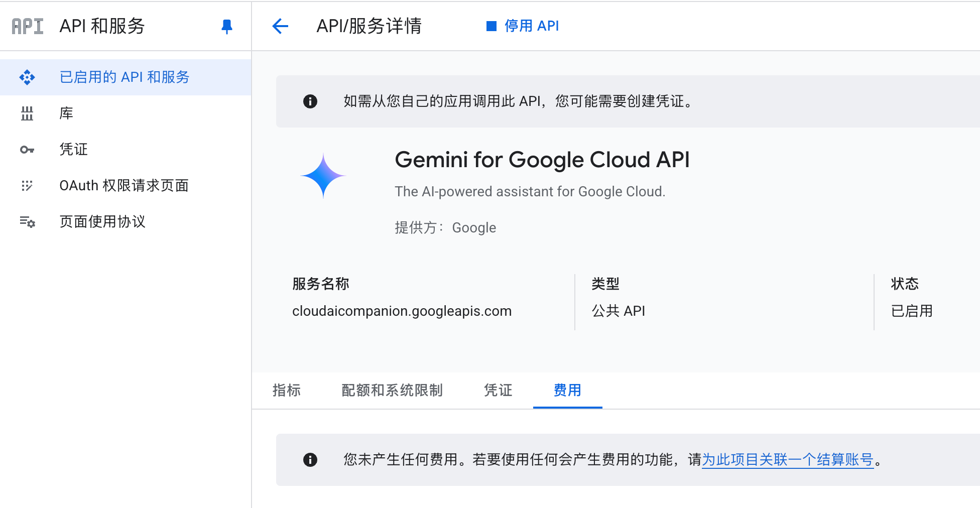Click the active 费用 tab
The width and height of the screenshot is (980, 508).
[x=567, y=391]
